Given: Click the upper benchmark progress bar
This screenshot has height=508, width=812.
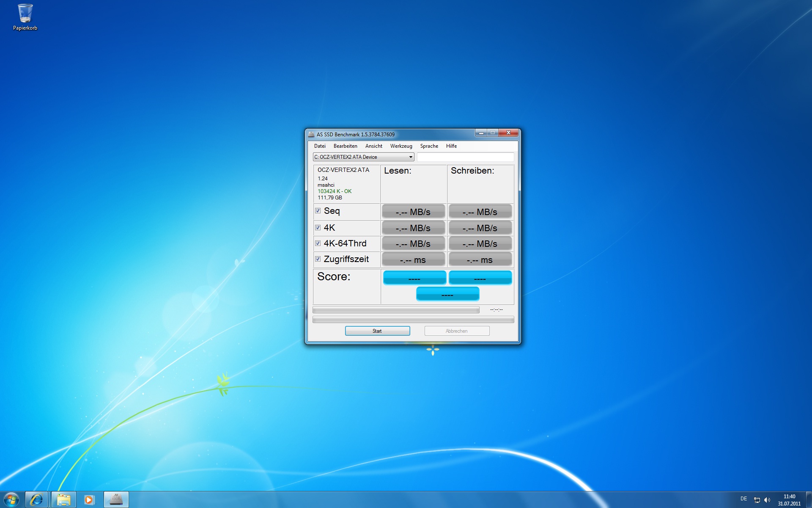Looking at the screenshot, I should [395, 310].
